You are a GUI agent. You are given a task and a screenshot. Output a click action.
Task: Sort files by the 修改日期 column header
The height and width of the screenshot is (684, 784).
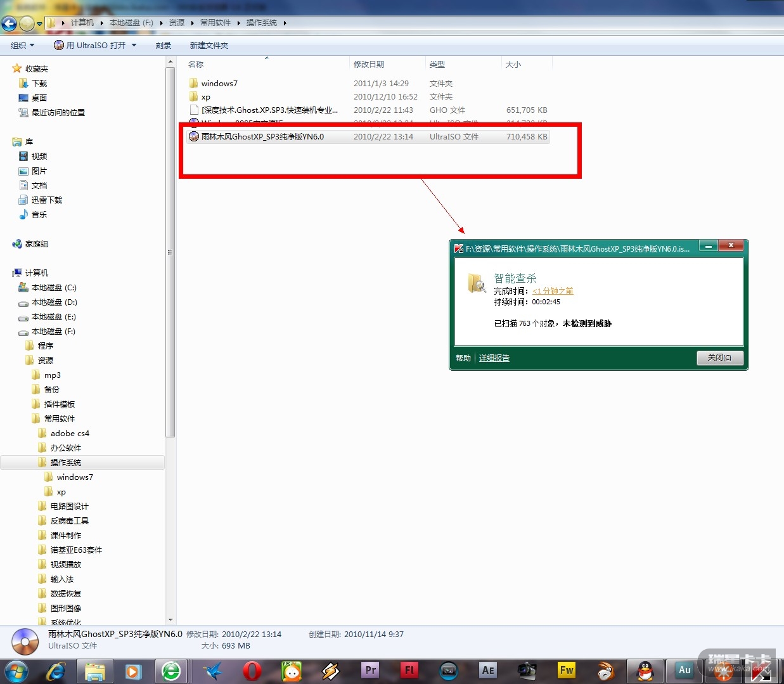387,65
